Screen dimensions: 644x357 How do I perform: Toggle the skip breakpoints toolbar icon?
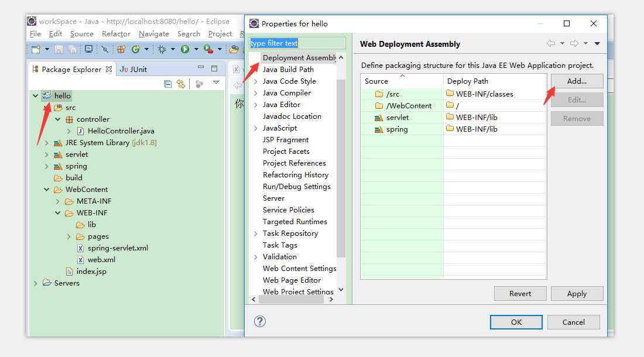[x=105, y=50]
